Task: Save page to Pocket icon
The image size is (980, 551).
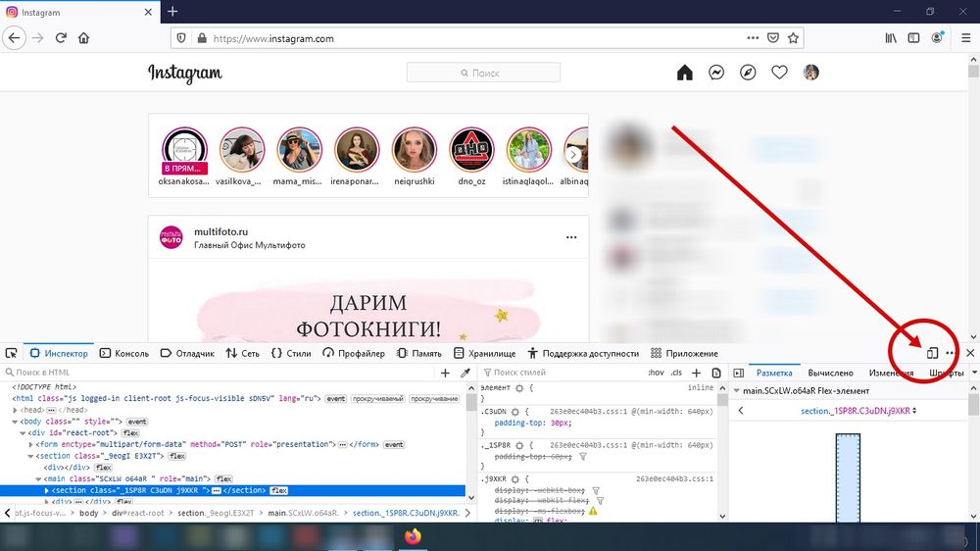Action: tap(773, 38)
